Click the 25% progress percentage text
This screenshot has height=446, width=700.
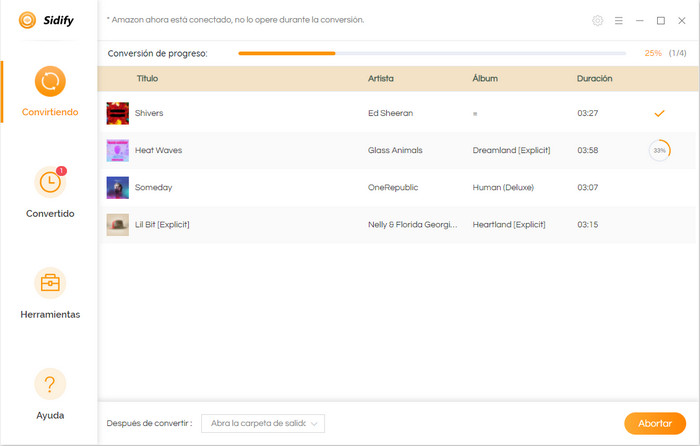tap(653, 53)
